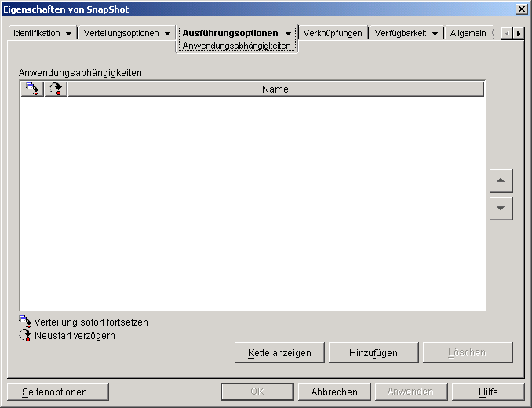
Task: Click the Löschen button
Action: (467, 353)
